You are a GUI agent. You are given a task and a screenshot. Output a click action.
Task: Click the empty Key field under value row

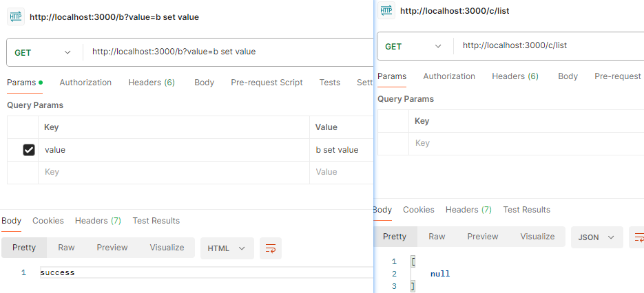174,172
